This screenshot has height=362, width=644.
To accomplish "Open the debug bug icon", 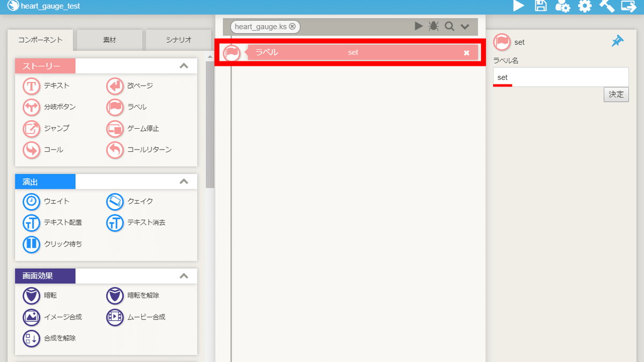I will 434,26.
